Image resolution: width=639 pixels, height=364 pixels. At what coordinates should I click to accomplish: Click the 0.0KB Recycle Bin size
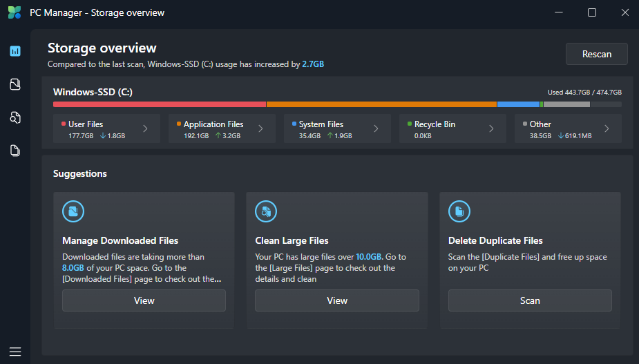[x=423, y=136]
